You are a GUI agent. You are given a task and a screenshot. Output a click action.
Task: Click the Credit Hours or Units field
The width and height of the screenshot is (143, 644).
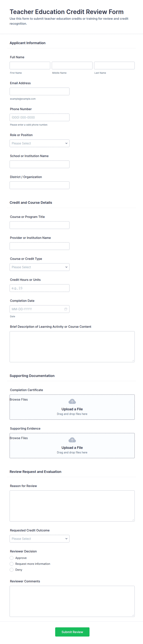40,288
